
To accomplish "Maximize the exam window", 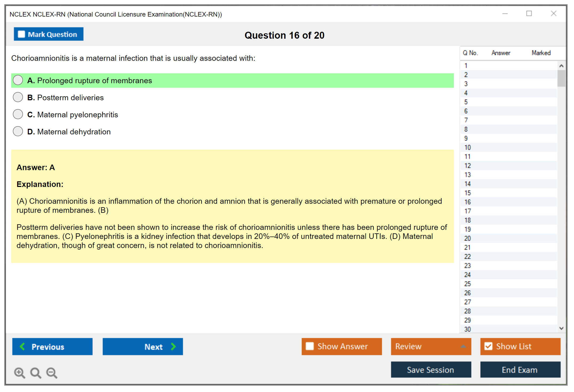I will click(x=529, y=14).
